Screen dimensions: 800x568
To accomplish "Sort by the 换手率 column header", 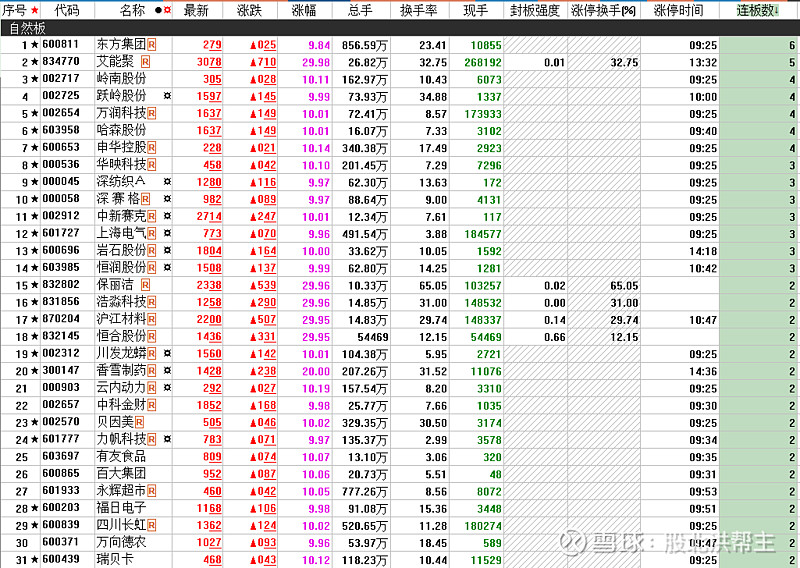I will pos(419,10).
